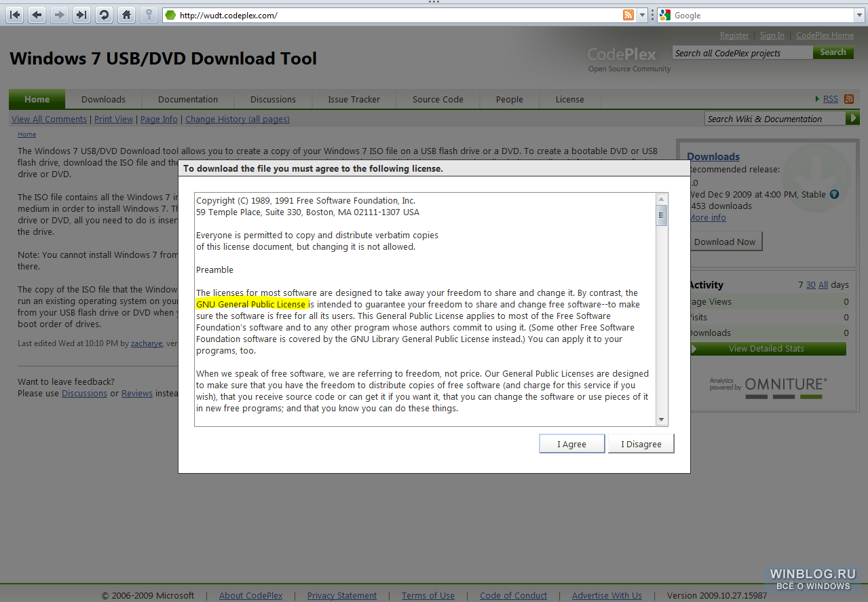Go to CodePlex Home link
The image size is (868, 602).
tap(825, 35)
